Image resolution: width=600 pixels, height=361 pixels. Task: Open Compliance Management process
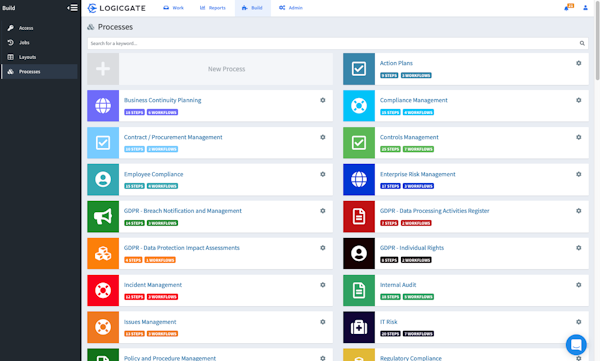coord(413,100)
